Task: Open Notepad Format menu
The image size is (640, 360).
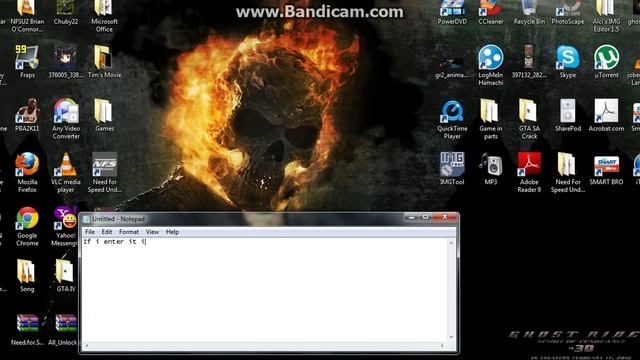Action: pyautogui.click(x=129, y=232)
